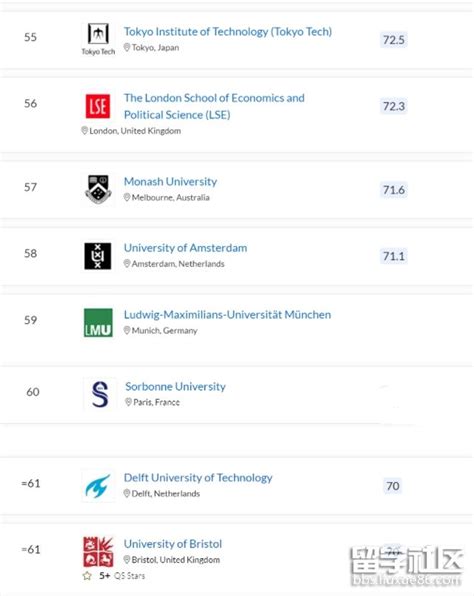
Task: Click the Tokyo Tech logo
Action: (x=98, y=39)
